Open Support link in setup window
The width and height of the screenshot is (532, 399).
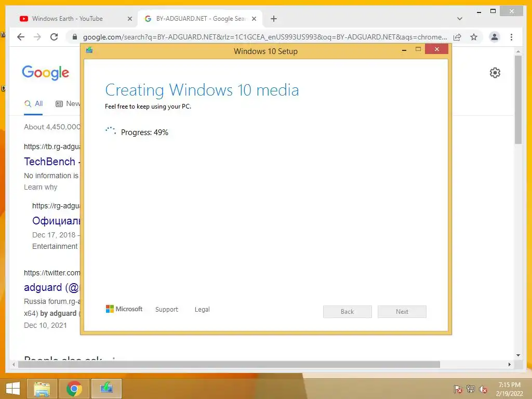(x=167, y=310)
